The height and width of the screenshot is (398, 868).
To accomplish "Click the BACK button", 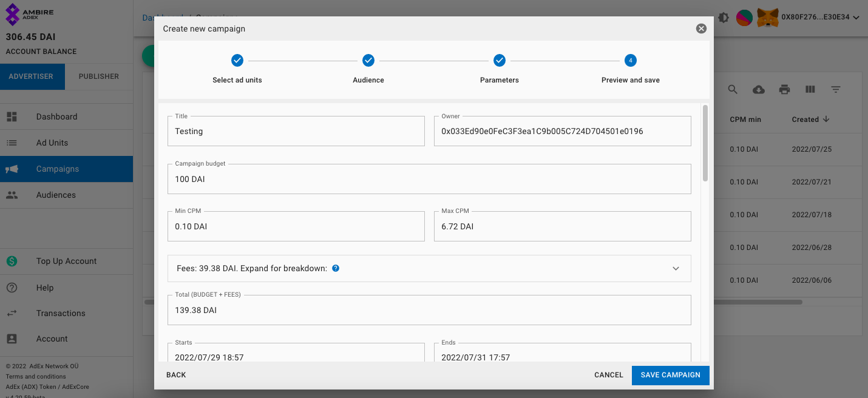I will [x=176, y=375].
